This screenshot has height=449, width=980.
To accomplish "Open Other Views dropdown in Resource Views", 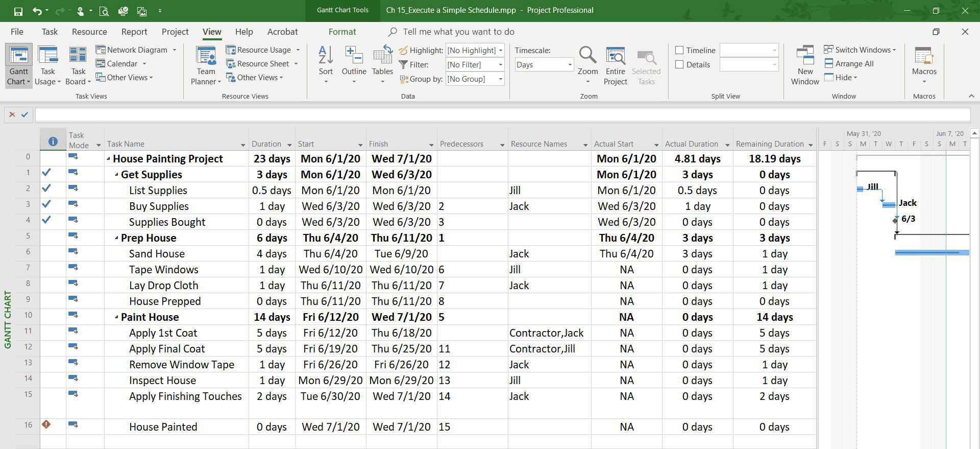I will point(255,78).
